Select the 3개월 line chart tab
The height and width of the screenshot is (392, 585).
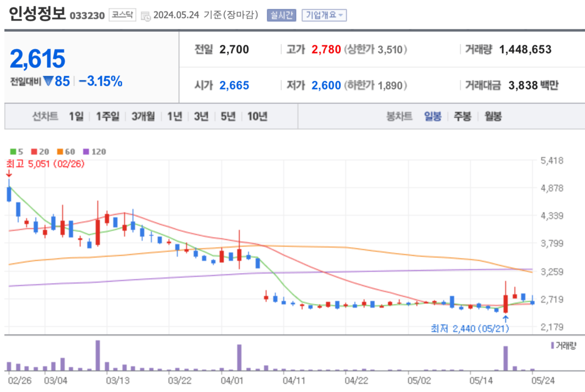pyautogui.click(x=143, y=116)
